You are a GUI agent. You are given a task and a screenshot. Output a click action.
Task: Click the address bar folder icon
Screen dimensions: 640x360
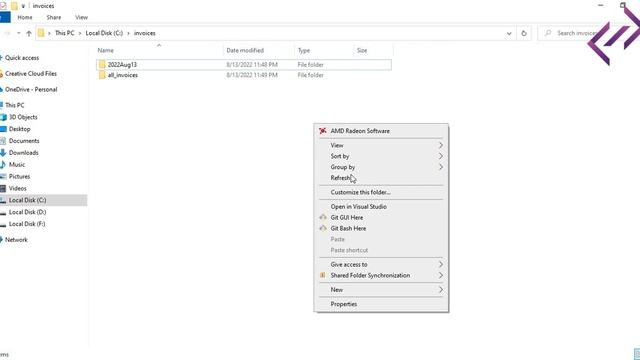point(41,33)
